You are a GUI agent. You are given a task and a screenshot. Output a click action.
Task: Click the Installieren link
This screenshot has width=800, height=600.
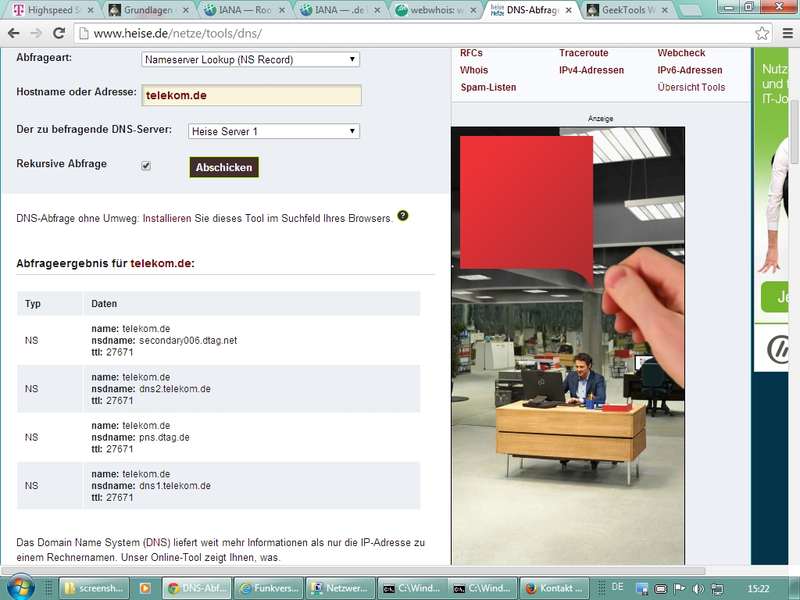(x=167, y=218)
